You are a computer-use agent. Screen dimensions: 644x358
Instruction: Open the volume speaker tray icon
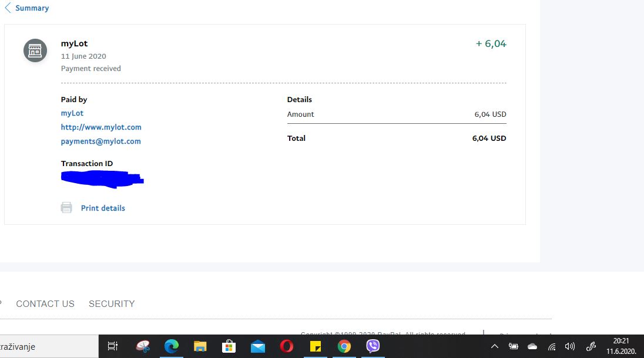tap(570, 346)
